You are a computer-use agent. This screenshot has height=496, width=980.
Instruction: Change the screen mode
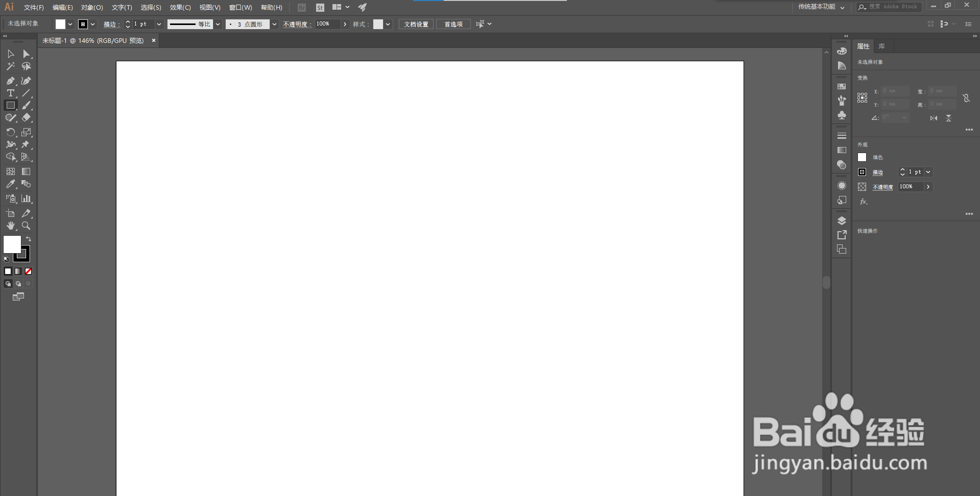point(18,296)
